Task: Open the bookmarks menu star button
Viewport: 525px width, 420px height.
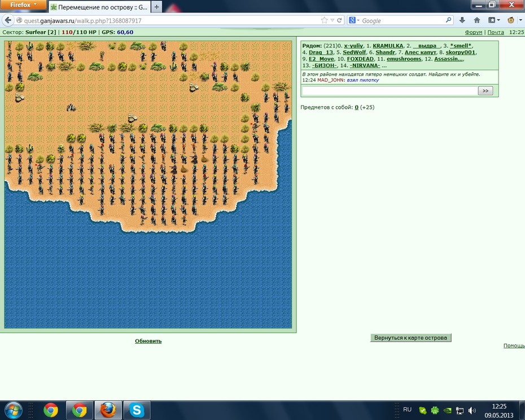Action: click(494, 20)
